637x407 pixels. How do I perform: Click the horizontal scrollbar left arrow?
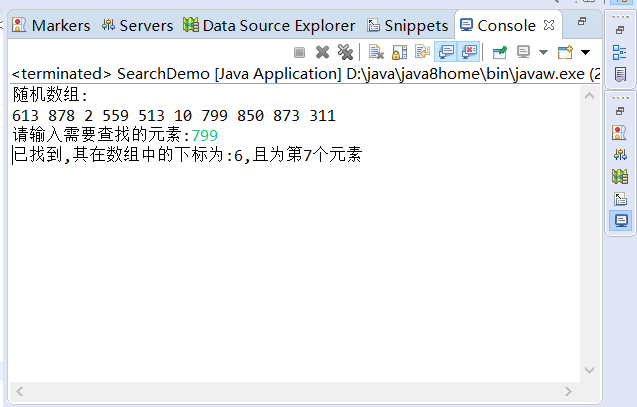20,392
